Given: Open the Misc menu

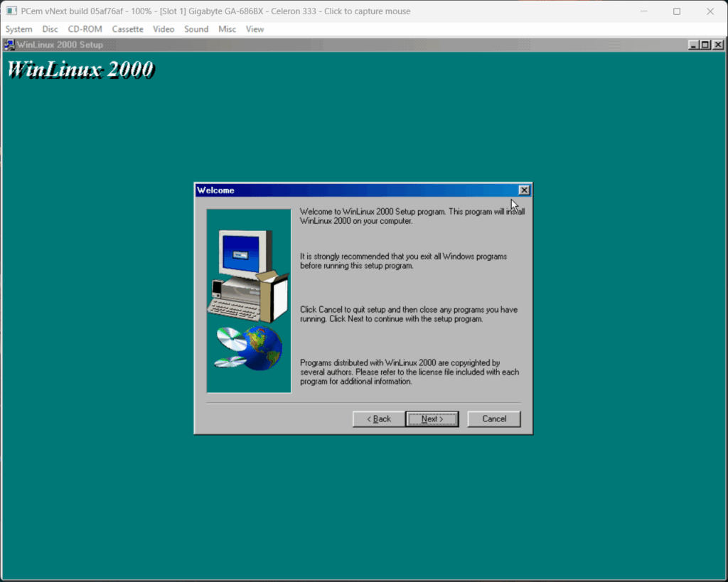Looking at the screenshot, I should [227, 29].
